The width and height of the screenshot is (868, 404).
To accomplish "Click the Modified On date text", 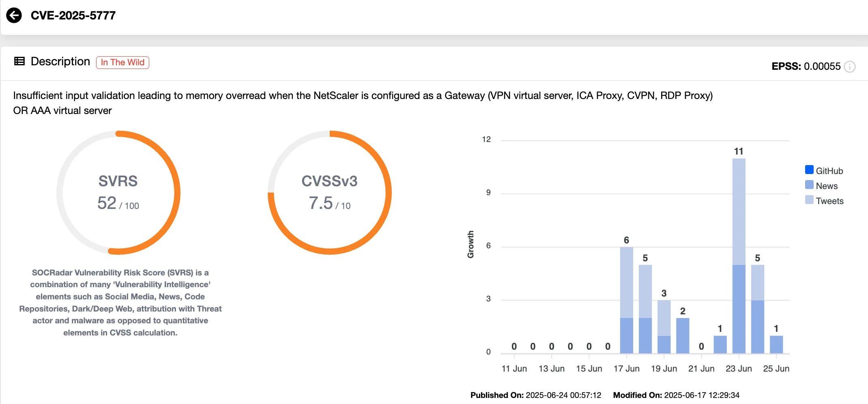I will click(x=676, y=395).
